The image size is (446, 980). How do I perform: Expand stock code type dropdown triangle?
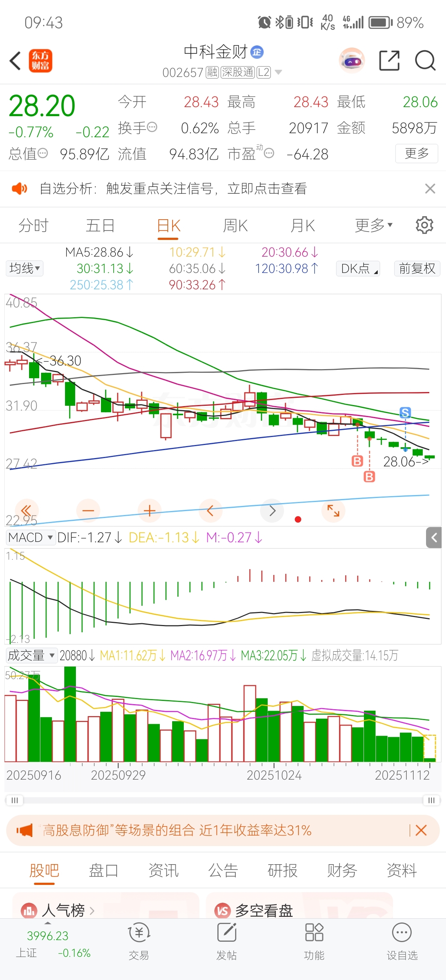(x=279, y=72)
